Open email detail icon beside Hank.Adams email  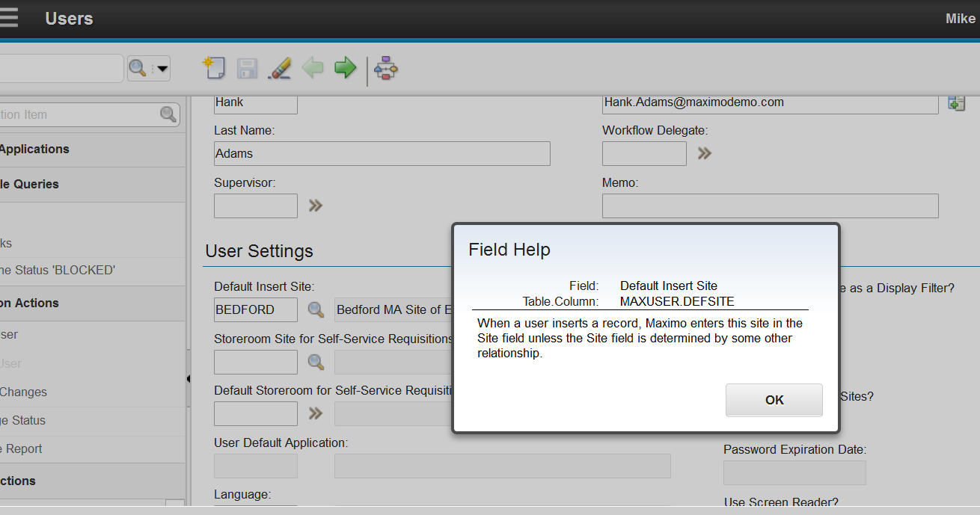pos(956,103)
